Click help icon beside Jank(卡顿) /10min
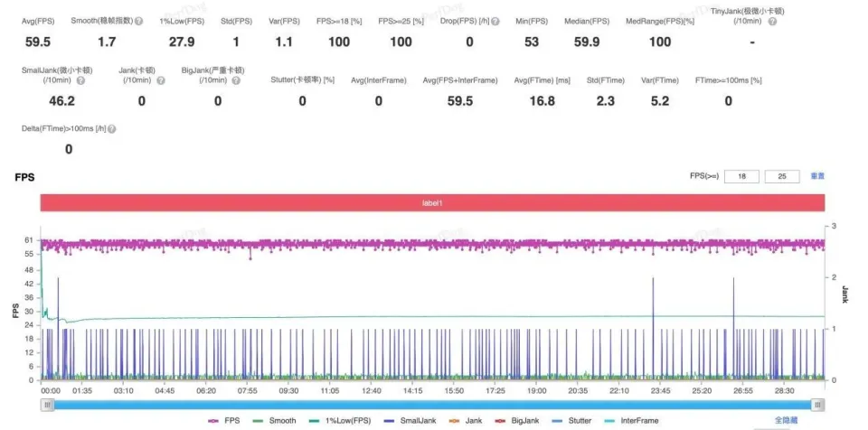The width and height of the screenshot is (868, 430). (160, 80)
